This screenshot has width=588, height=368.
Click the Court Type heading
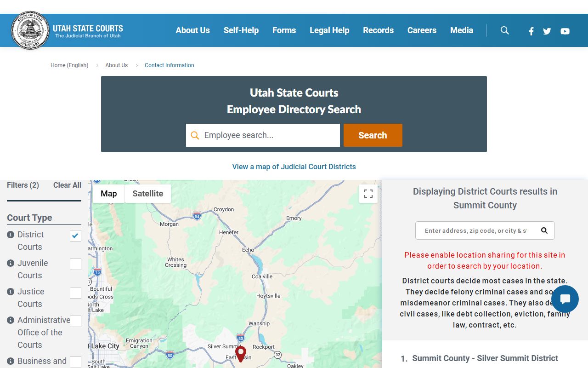pyautogui.click(x=29, y=218)
